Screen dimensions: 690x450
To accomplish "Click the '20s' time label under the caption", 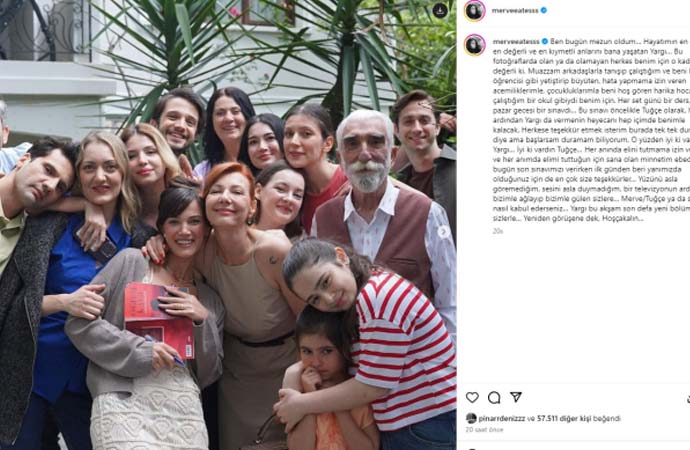I will [498, 231].
